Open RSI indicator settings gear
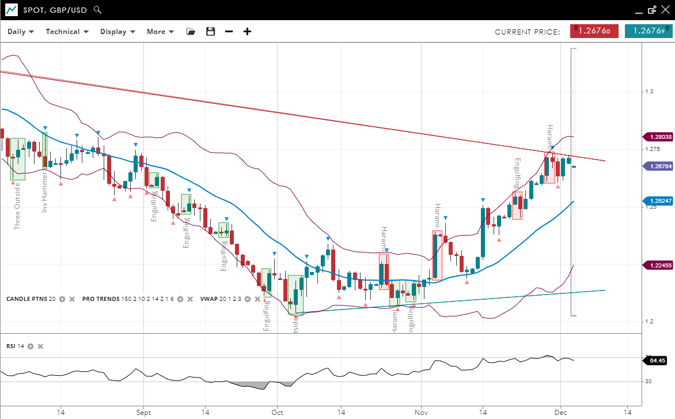675x419 pixels. click(30, 346)
